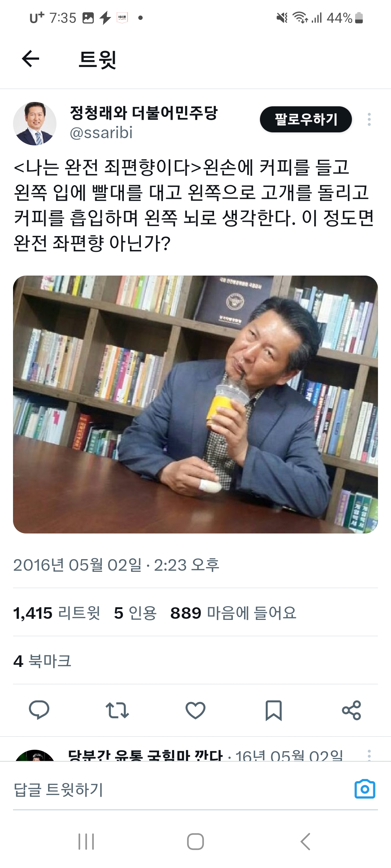Viewport: 391px width, 868px height.
Task: Open the author's profile avatar
Action: coord(35,124)
